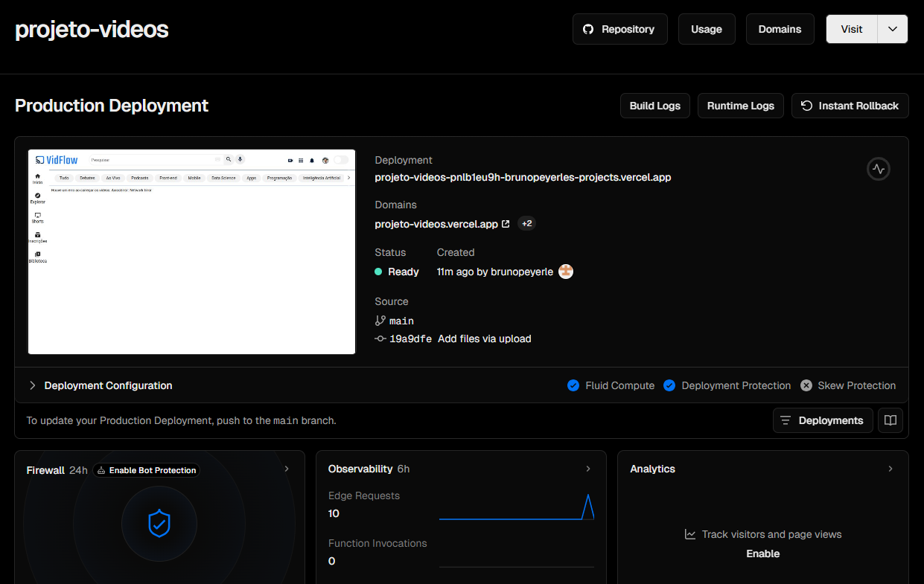Open the Visit dropdown arrow
This screenshot has height=584, width=924.
click(x=893, y=29)
